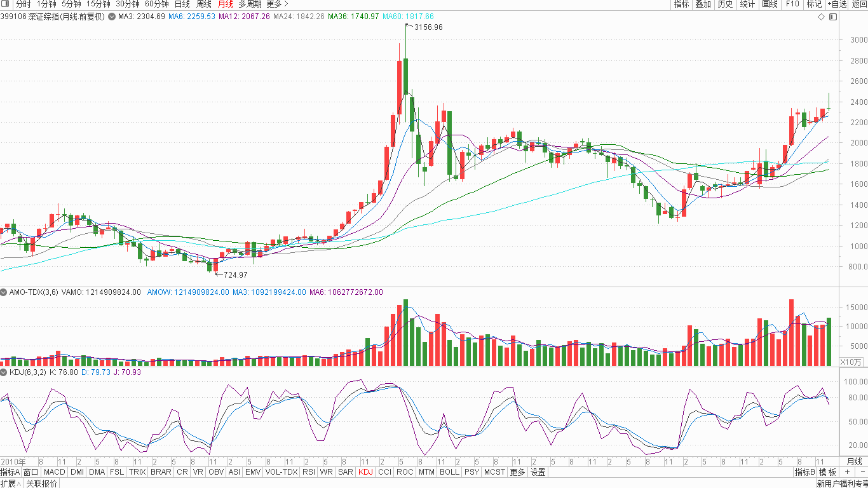Switch sub-chart to DMI indicator

click(x=77, y=472)
